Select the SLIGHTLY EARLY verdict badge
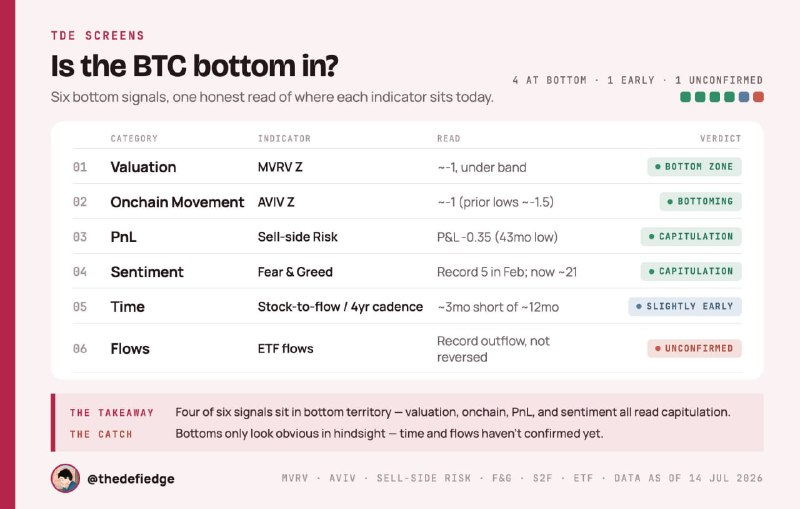 685,307
